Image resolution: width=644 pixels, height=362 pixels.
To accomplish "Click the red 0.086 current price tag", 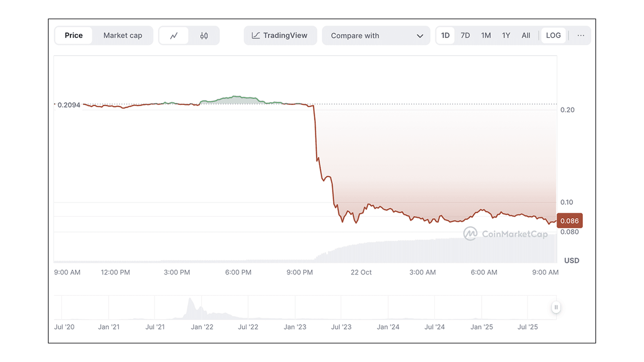I will [569, 221].
